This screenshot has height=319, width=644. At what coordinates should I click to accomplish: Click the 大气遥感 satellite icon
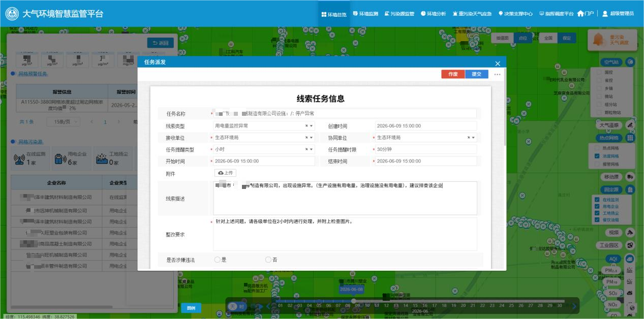[630, 124]
